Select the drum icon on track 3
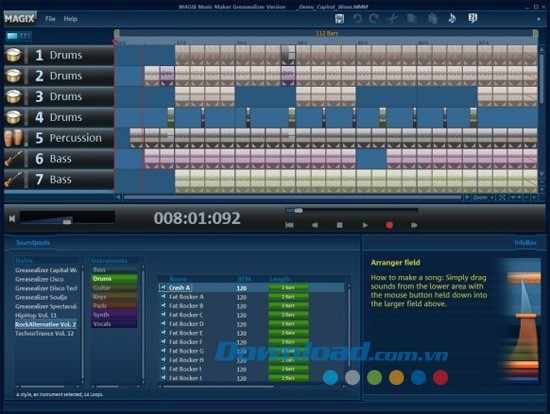 pyautogui.click(x=13, y=96)
